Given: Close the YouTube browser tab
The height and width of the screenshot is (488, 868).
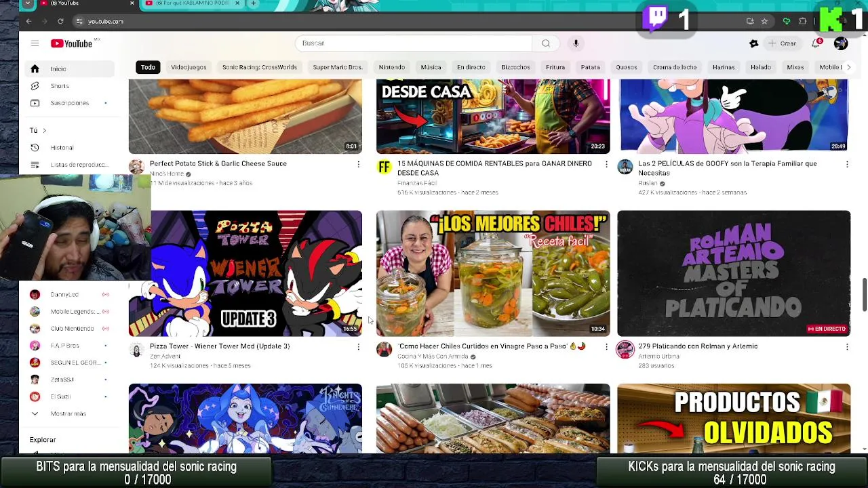Looking at the screenshot, I should pyautogui.click(x=132, y=3).
